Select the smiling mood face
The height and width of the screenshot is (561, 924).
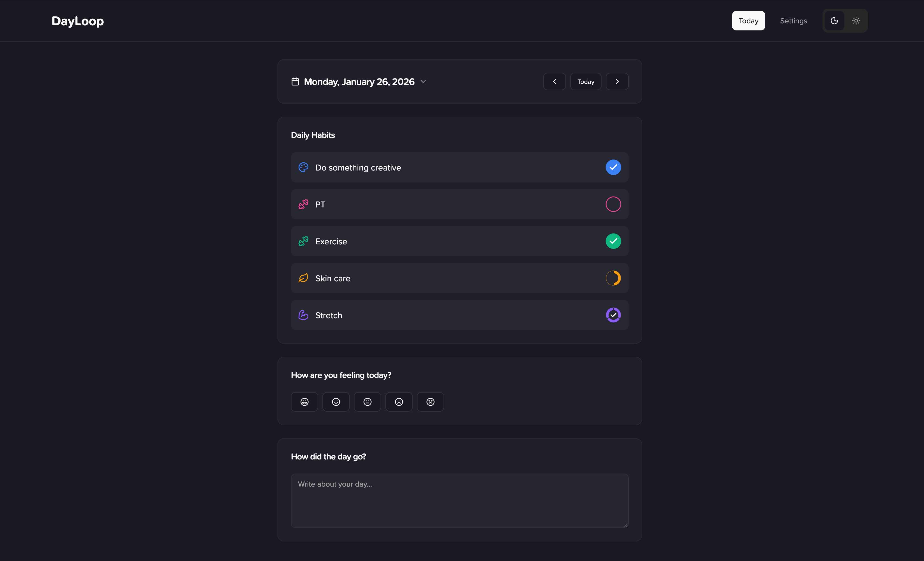pyautogui.click(x=336, y=402)
